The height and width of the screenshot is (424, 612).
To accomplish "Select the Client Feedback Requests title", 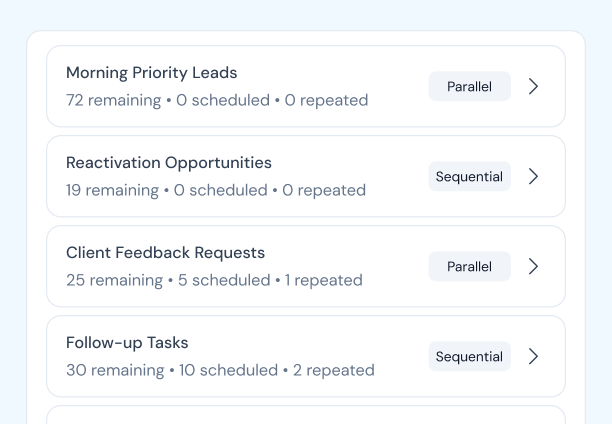I will click(x=165, y=253).
